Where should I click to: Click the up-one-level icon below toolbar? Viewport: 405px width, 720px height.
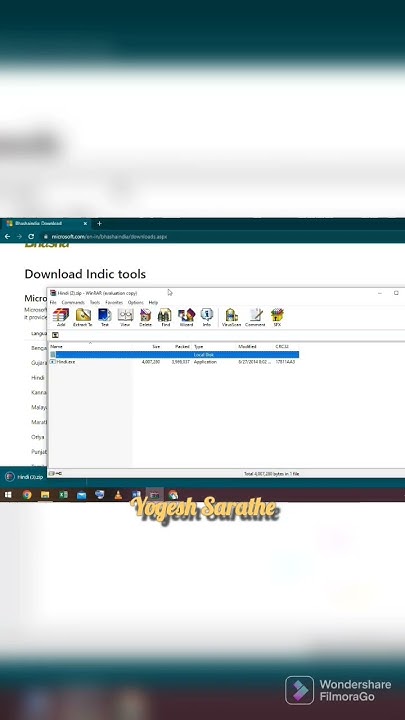55,335
